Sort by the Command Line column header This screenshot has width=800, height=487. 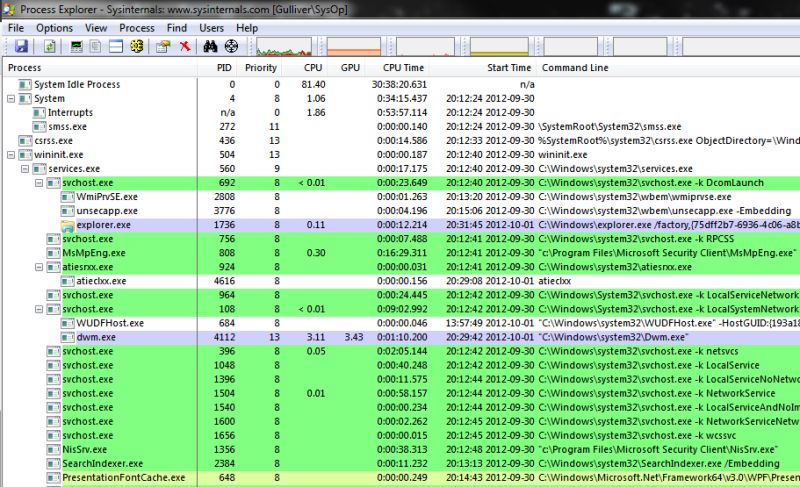pyautogui.click(x=668, y=68)
